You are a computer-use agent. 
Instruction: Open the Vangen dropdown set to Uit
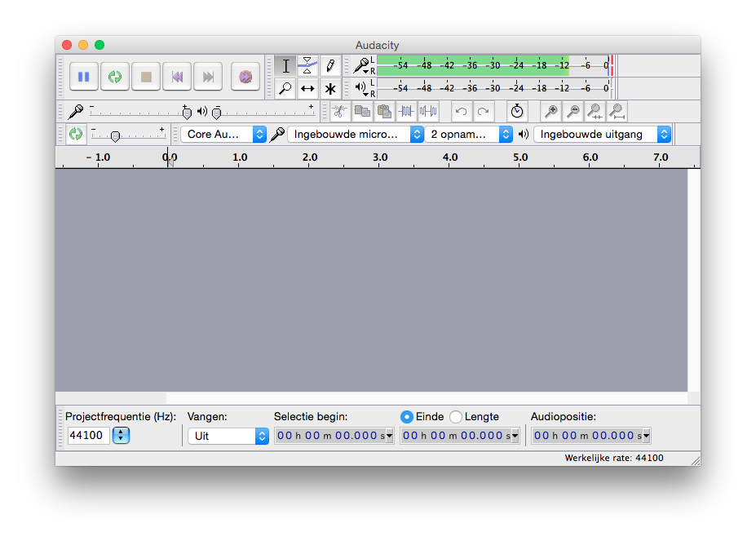tap(228, 436)
